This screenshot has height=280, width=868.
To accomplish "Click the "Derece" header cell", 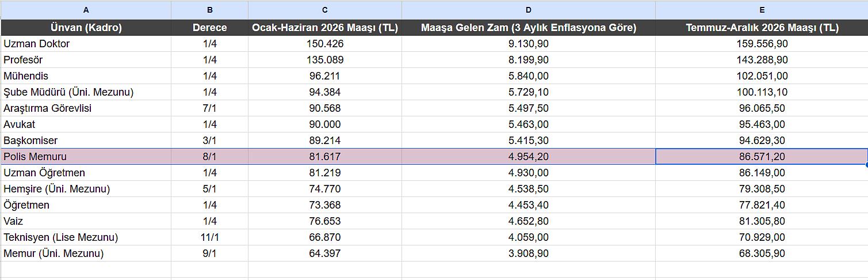I will tap(209, 28).
